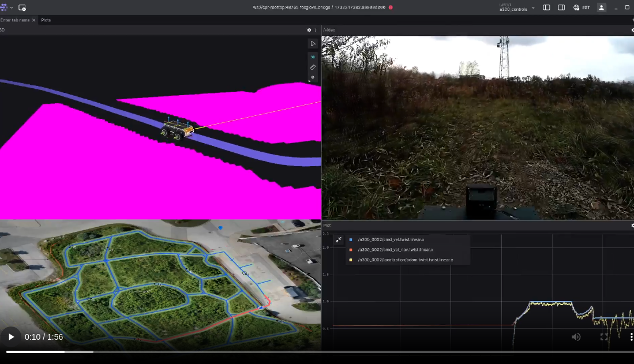This screenshot has height=364, width=634.
Task: Select the measure distance ruler tool
Action: 313,67
